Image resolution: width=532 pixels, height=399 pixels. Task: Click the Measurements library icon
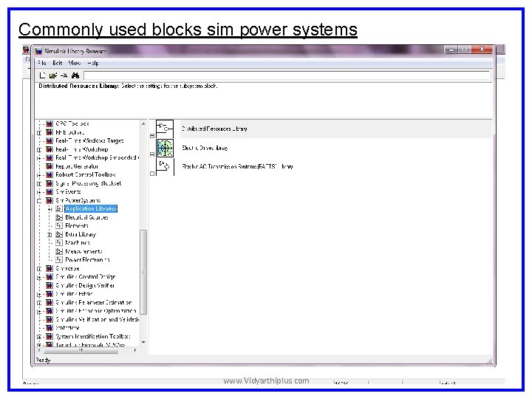59,251
